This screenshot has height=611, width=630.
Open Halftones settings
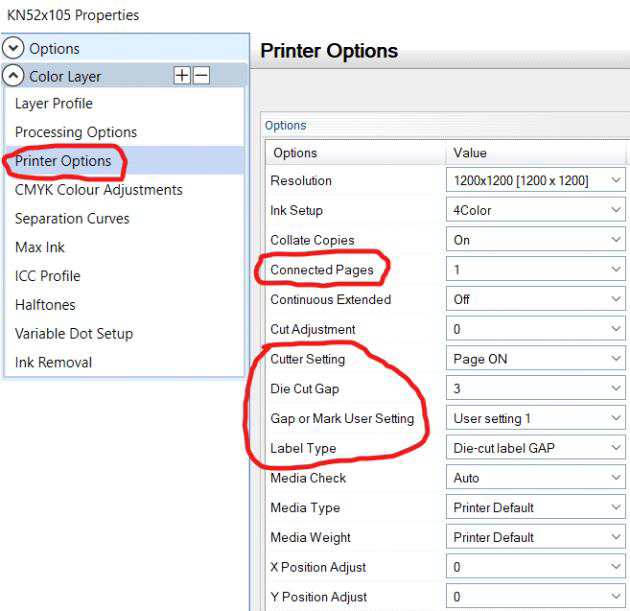(45, 305)
